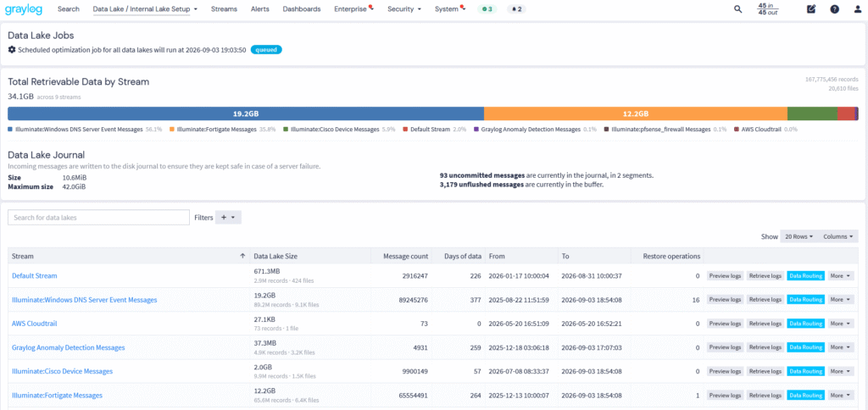The image size is (868, 410).
Task: Click the sort arrow in Stream column header
Action: click(x=242, y=256)
